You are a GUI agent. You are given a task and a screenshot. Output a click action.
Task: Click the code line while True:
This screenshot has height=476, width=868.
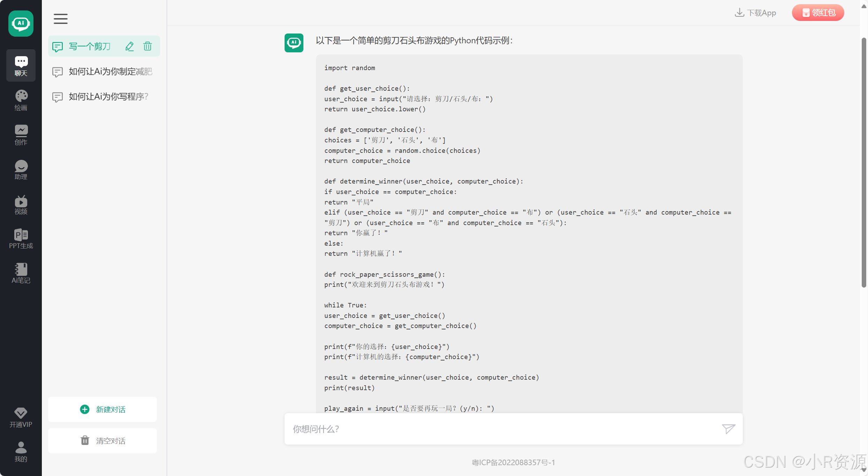[x=346, y=305]
